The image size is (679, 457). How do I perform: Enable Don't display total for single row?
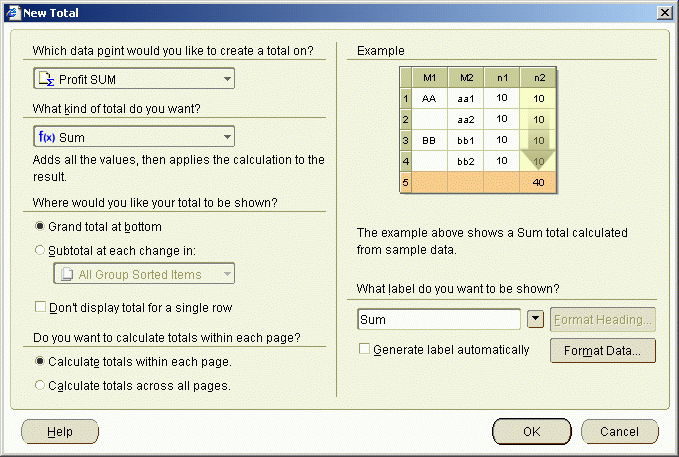point(40,307)
